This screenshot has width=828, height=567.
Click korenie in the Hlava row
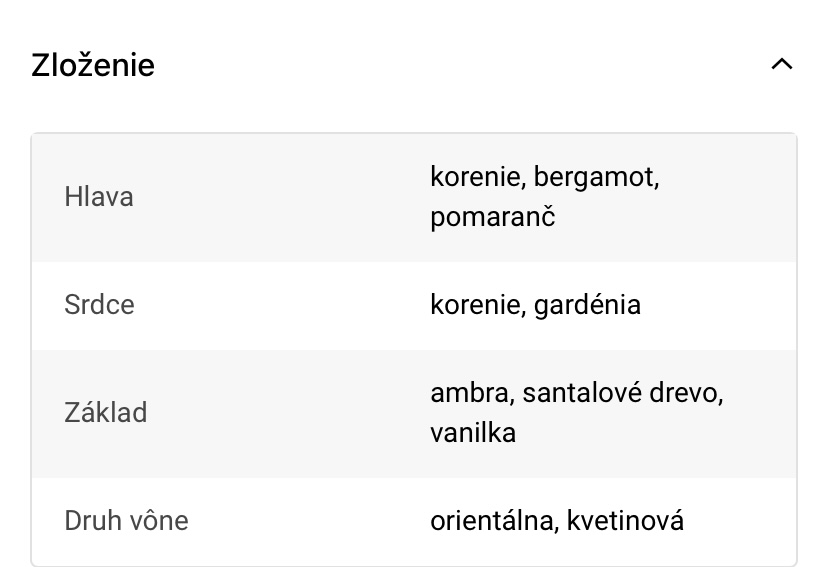coord(475,178)
